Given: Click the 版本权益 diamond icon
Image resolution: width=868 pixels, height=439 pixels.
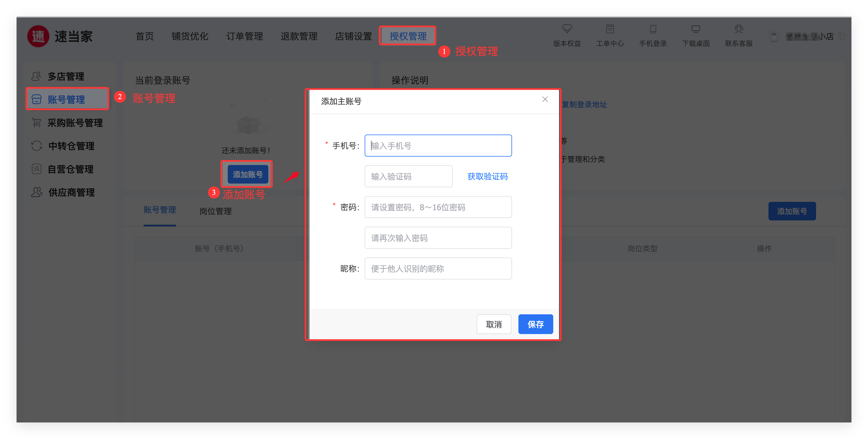Looking at the screenshot, I should tap(567, 29).
